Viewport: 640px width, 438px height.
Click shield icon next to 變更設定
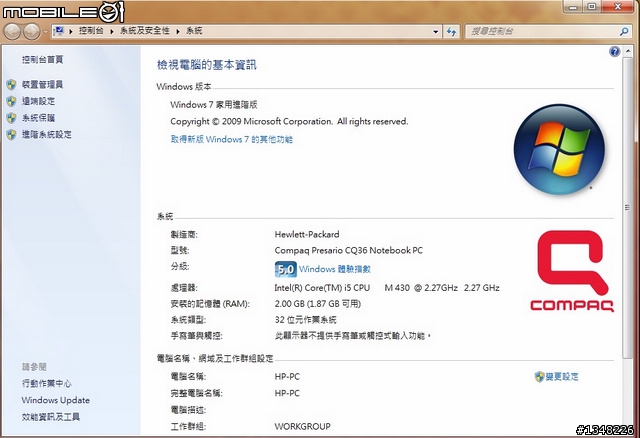(540, 376)
